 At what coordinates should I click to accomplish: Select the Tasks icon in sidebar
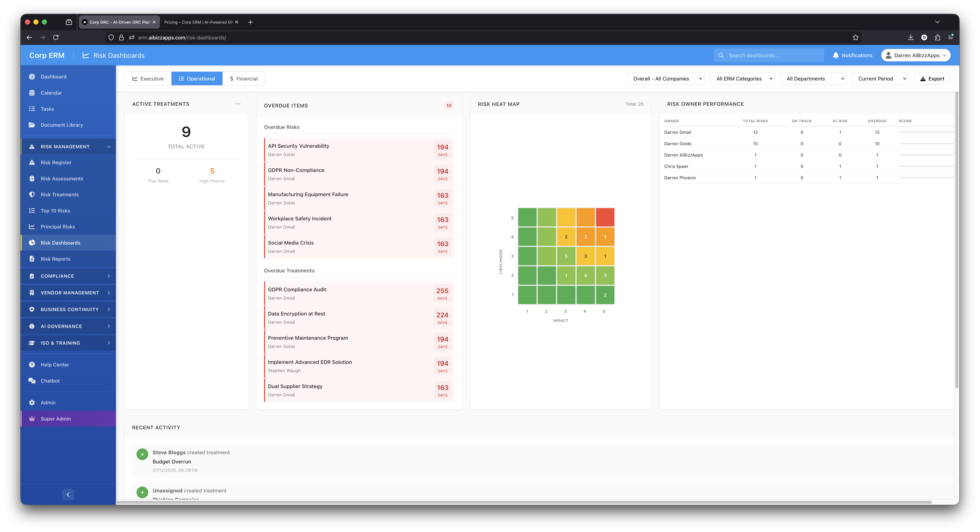(x=32, y=109)
